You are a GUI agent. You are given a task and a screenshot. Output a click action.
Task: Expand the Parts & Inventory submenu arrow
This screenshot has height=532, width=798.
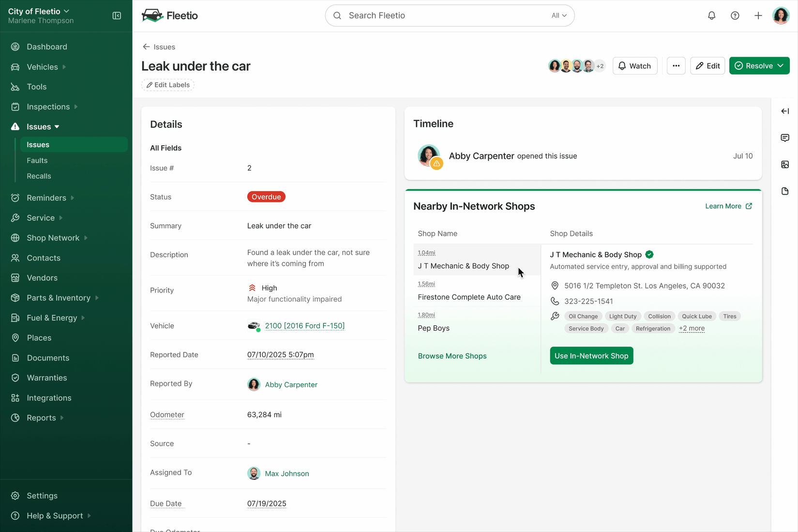97,298
